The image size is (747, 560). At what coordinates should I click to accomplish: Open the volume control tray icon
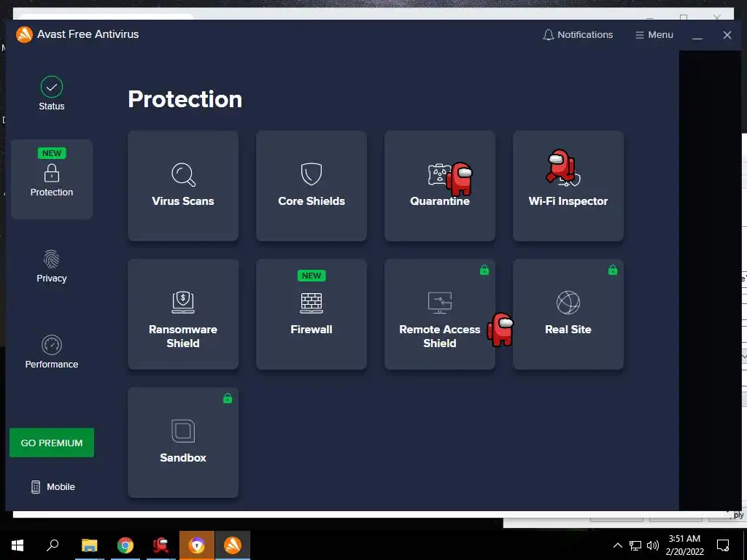point(653,545)
